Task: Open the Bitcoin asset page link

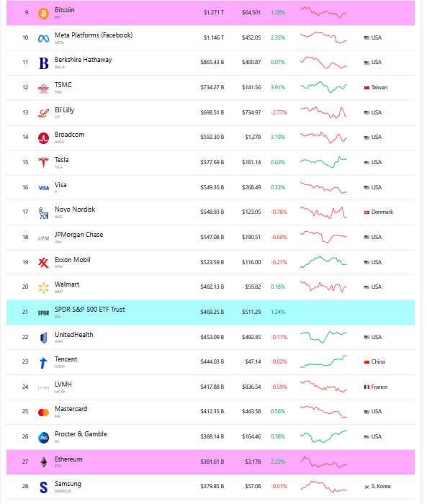Action: click(x=65, y=10)
